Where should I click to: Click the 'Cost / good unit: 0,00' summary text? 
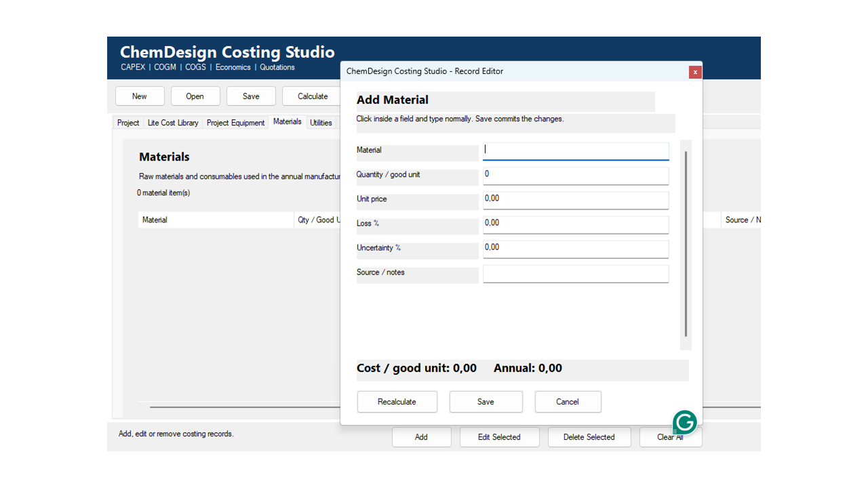[417, 368]
